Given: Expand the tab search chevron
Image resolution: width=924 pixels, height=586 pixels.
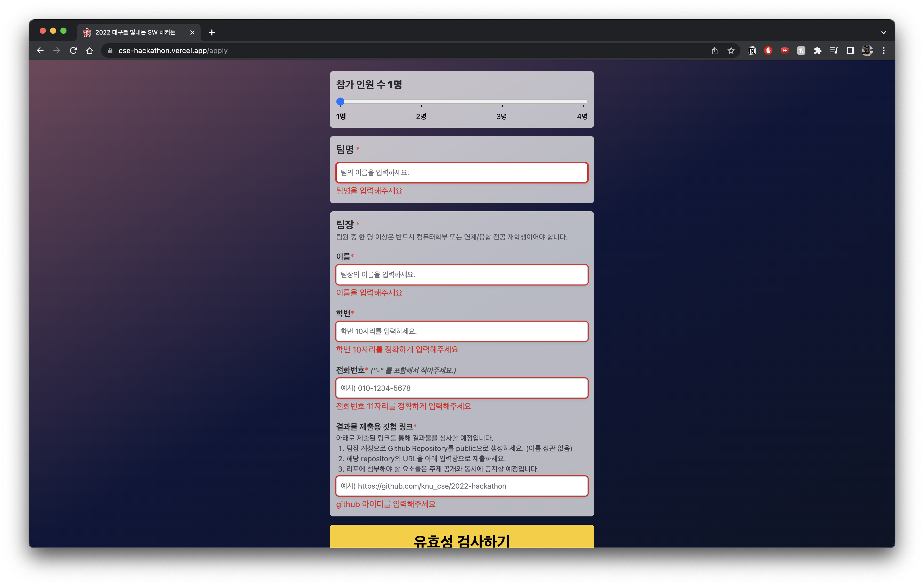Looking at the screenshot, I should click(x=884, y=32).
